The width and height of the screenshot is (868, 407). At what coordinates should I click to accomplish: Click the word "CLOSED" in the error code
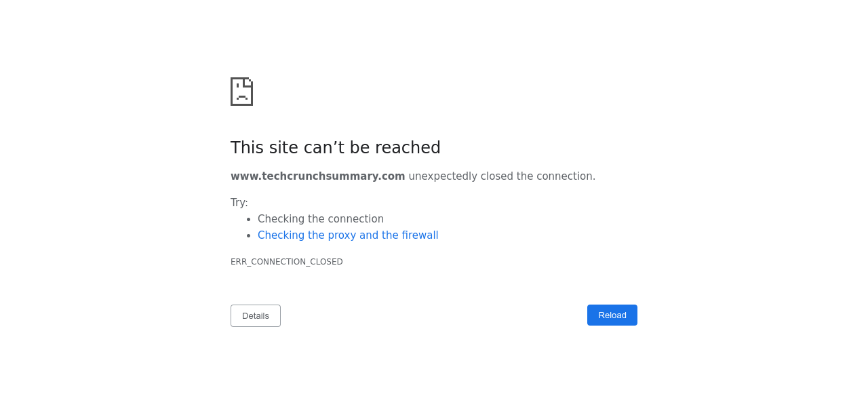(x=328, y=262)
